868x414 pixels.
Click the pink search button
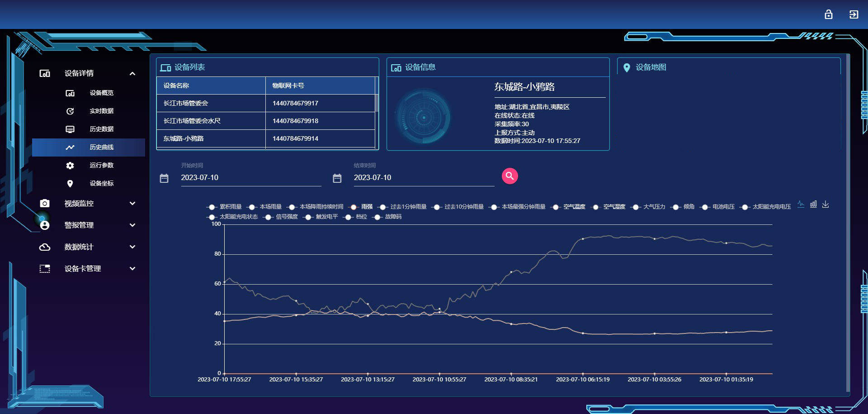coord(509,176)
